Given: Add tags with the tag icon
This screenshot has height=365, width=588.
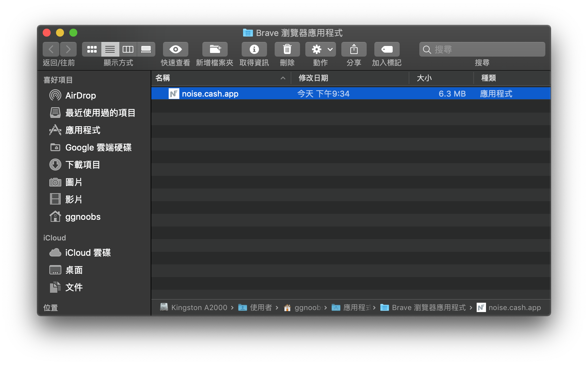Looking at the screenshot, I should (387, 49).
